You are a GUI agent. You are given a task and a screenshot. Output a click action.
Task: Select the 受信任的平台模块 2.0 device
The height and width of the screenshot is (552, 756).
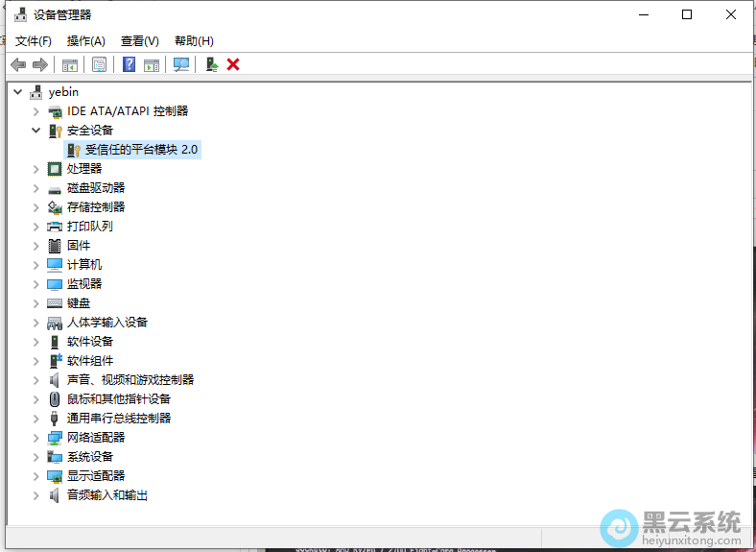coord(141,150)
